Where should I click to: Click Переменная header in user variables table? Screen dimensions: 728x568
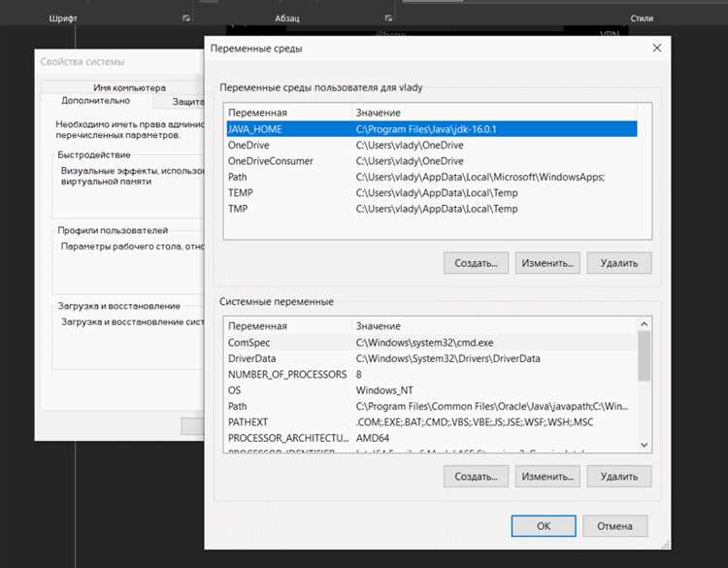[x=288, y=113]
